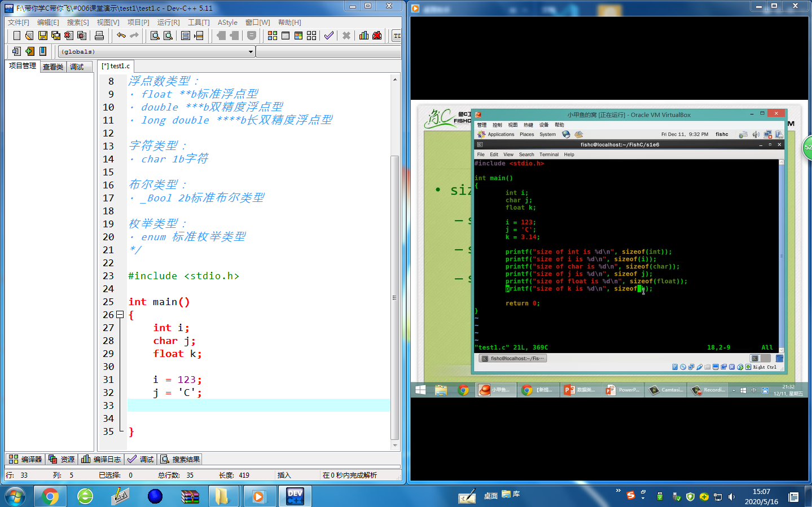Open the Windows Start button

pyautogui.click(x=15, y=496)
